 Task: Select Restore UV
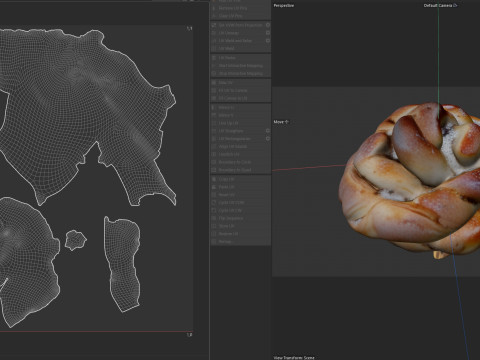coord(240,234)
